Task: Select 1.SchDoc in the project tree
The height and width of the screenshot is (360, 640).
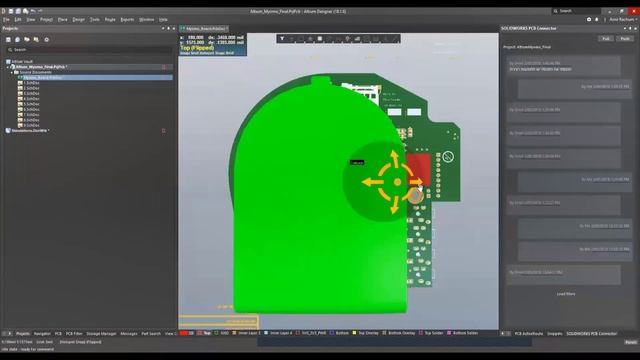Action: (x=31, y=83)
